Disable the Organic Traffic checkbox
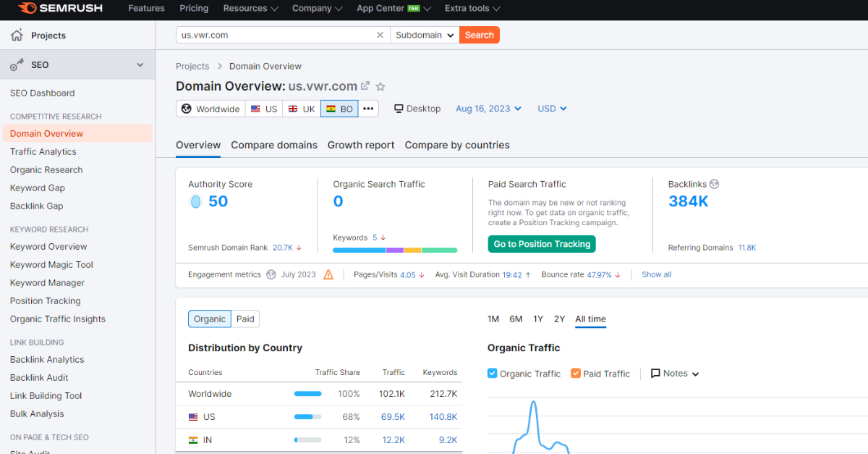The width and height of the screenshot is (868, 454). pos(494,373)
